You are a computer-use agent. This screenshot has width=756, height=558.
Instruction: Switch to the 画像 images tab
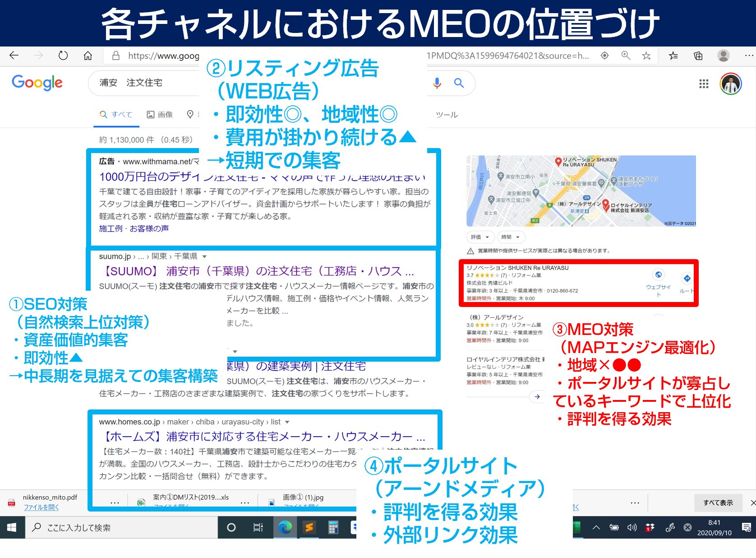pos(160,115)
